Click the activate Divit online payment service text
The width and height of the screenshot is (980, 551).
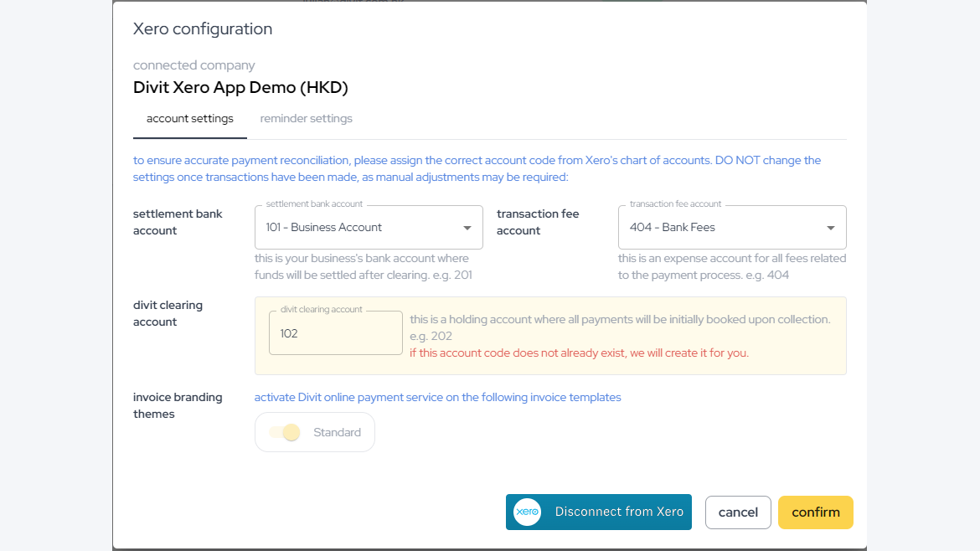(437, 397)
